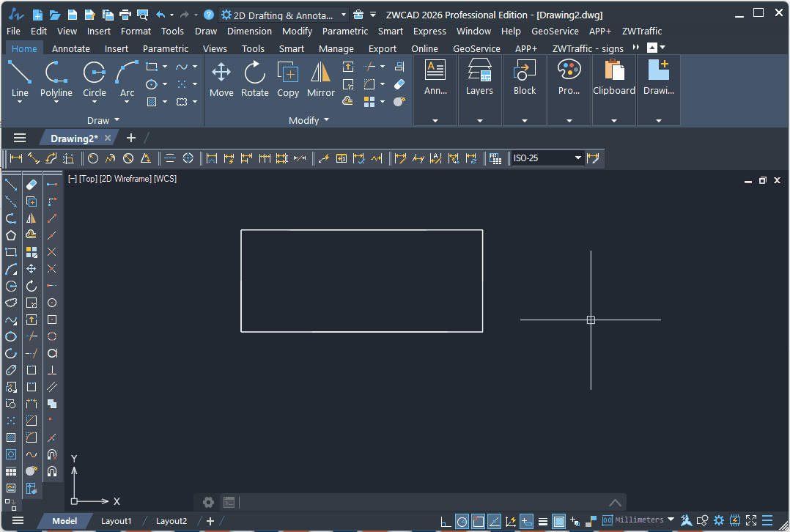
Task: Click the Layers panel button
Action: point(479,78)
